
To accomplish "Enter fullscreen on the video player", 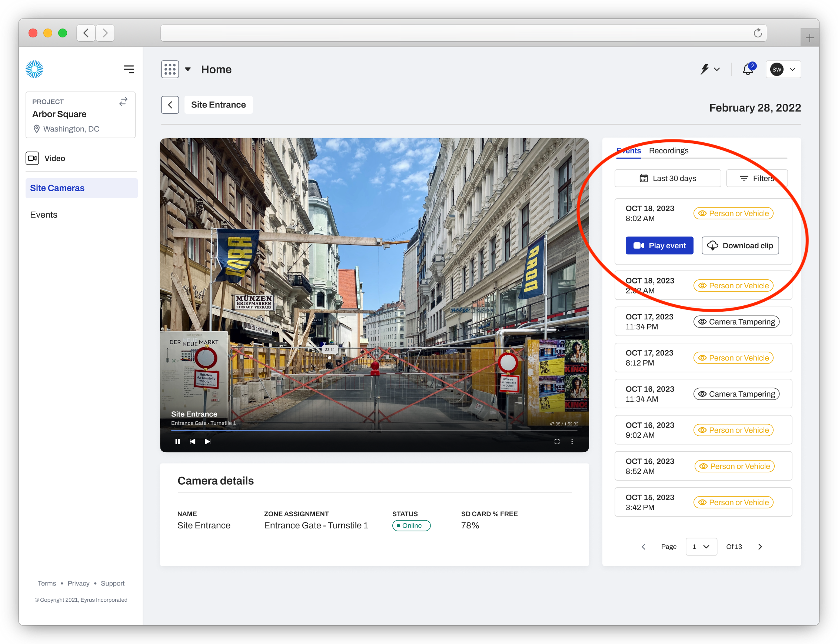I will (557, 442).
